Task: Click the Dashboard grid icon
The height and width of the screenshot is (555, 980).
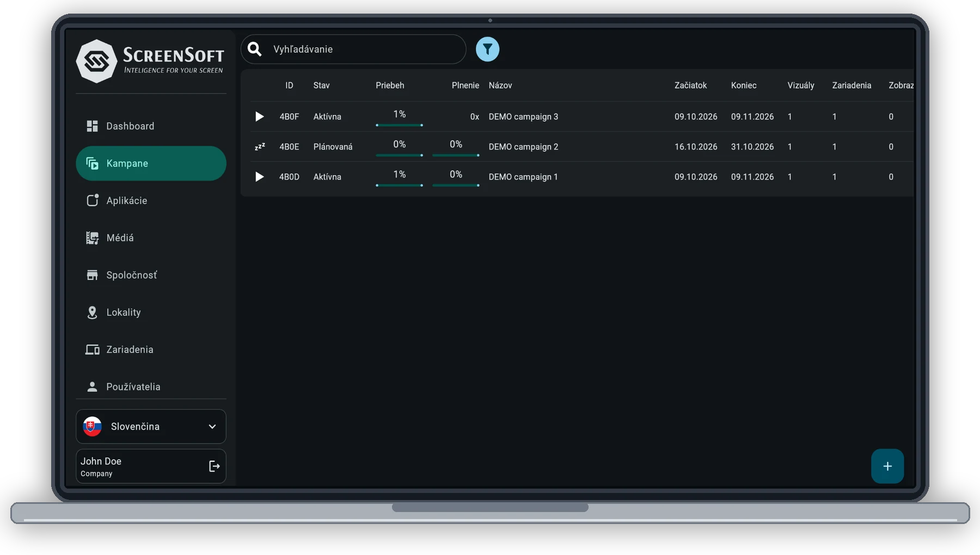Action: [92, 126]
